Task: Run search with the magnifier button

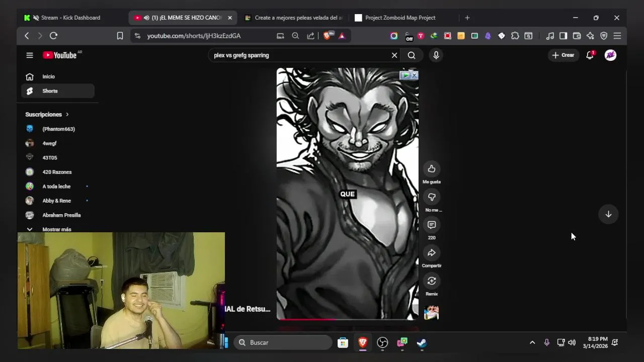Action: pyautogui.click(x=412, y=55)
